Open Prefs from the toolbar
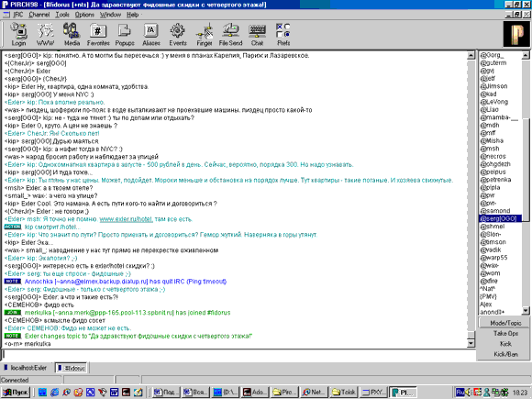Viewport: 532px width, 399px height. coord(283,34)
